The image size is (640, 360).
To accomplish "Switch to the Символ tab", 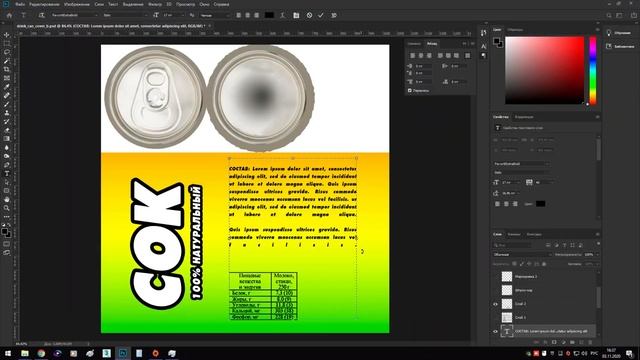I will click(414, 44).
